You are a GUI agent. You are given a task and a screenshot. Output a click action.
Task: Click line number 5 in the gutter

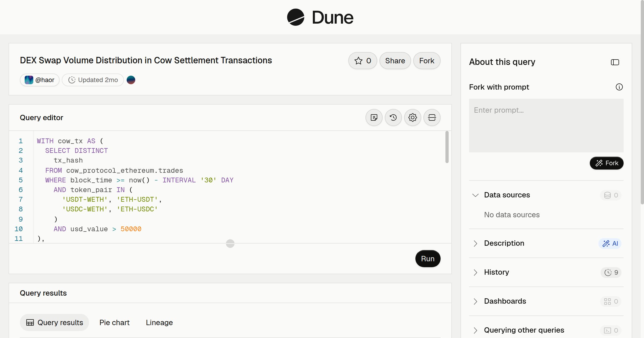pos(21,180)
